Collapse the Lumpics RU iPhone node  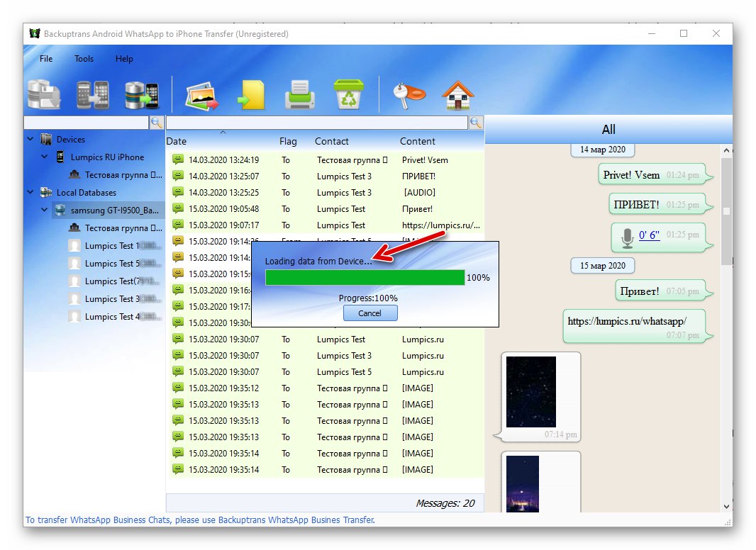[x=45, y=157]
